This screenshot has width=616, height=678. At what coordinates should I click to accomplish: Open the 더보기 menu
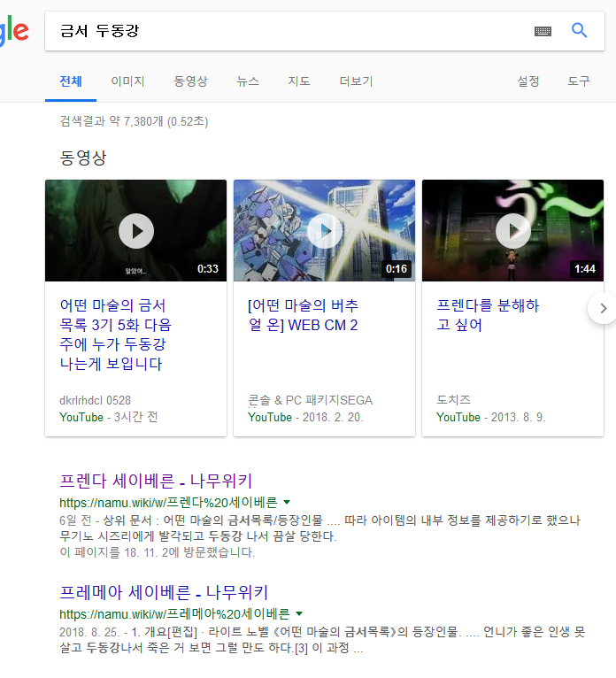[x=356, y=81]
